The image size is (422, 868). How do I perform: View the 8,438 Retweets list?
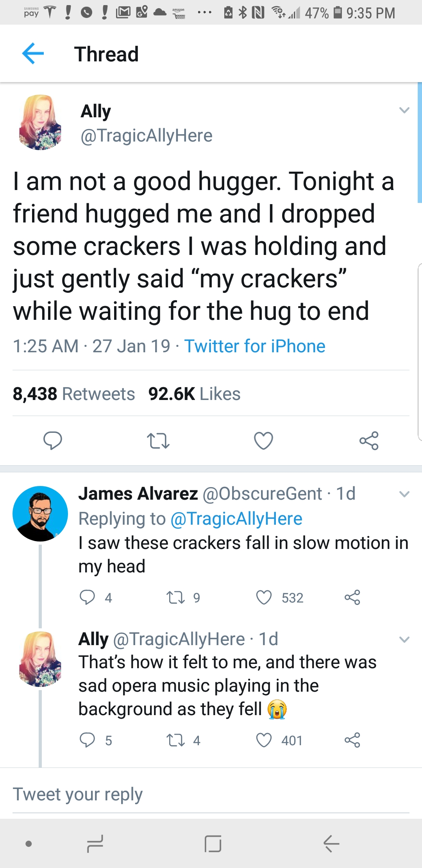click(74, 394)
